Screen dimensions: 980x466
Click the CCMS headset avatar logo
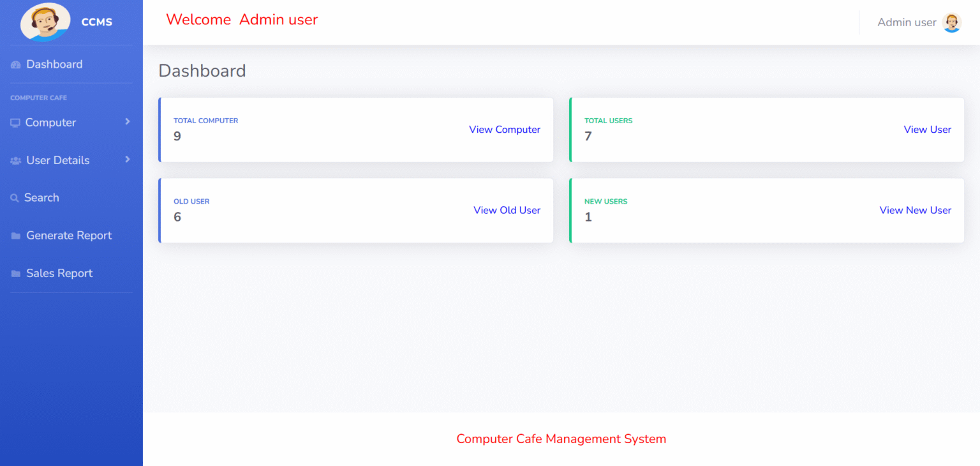click(x=45, y=22)
